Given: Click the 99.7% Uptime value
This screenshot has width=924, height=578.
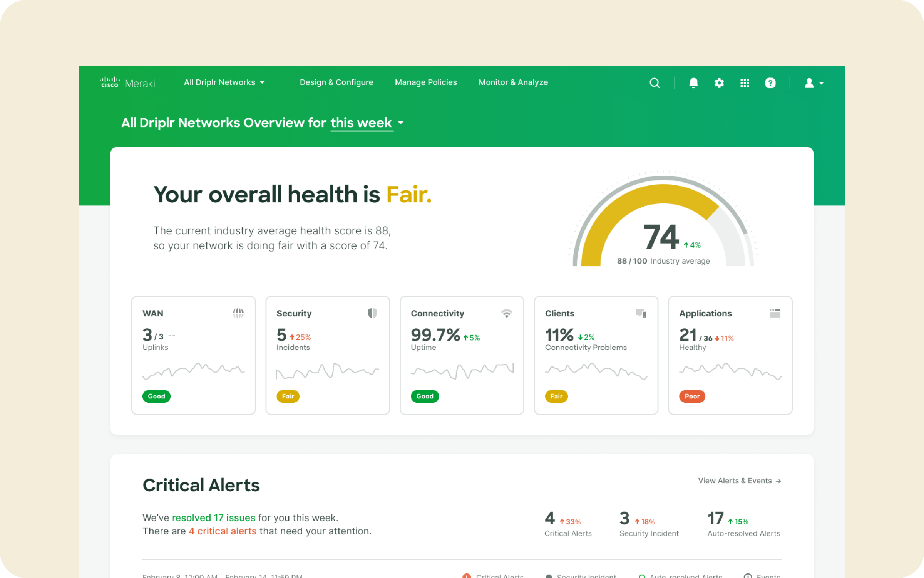Looking at the screenshot, I should coord(435,335).
